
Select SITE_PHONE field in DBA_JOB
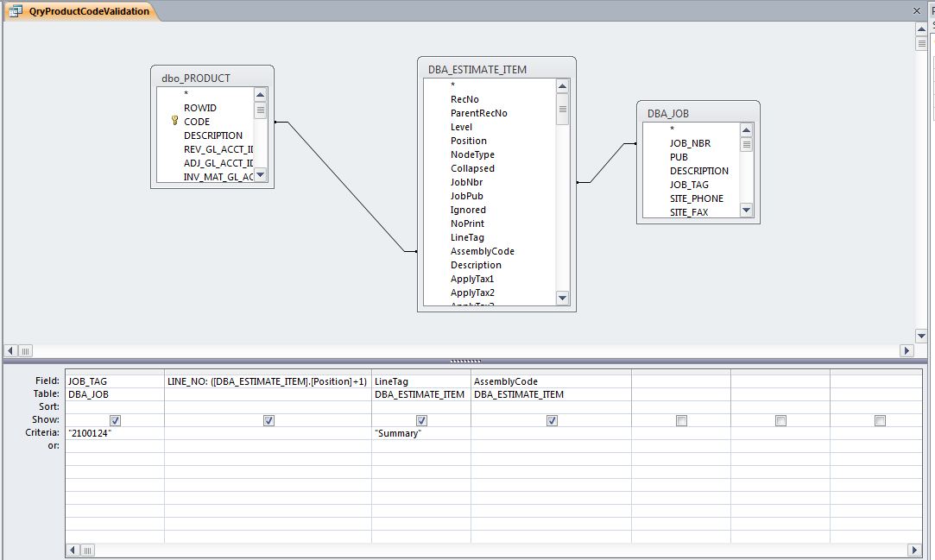click(x=697, y=198)
